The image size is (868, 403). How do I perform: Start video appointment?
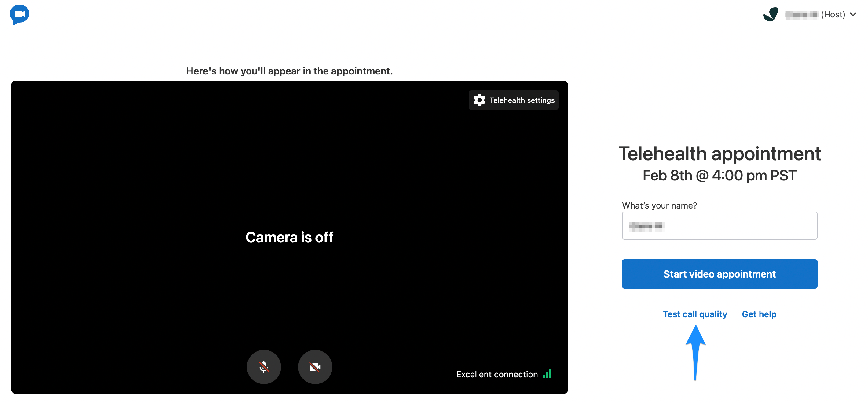[720, 274]
